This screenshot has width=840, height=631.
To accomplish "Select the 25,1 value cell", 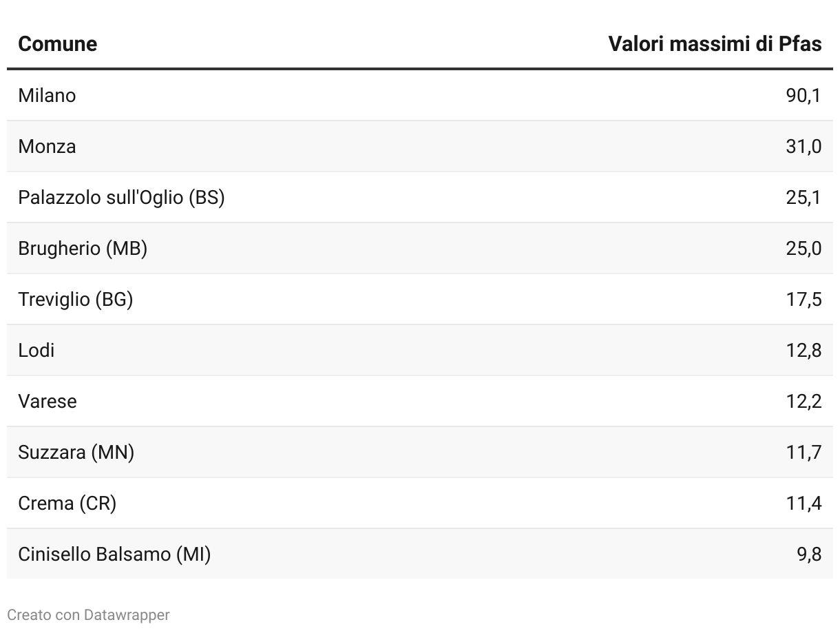I will (x=804, y=197).
